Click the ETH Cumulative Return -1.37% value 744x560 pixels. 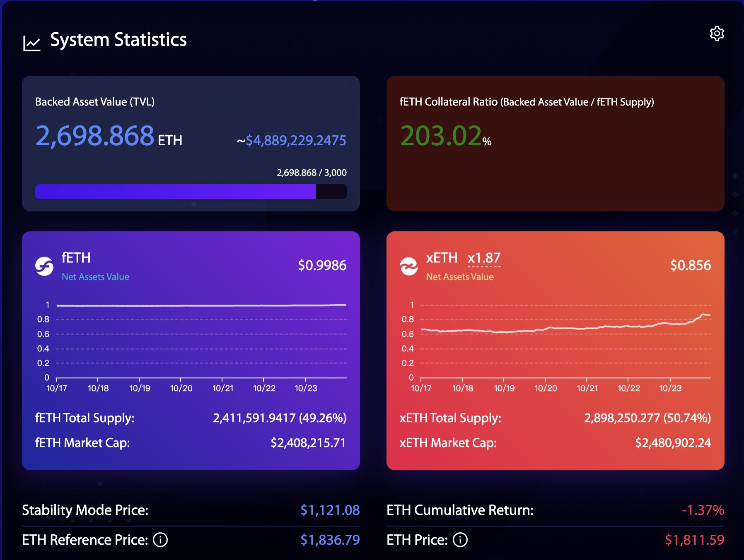pos(703,510)
